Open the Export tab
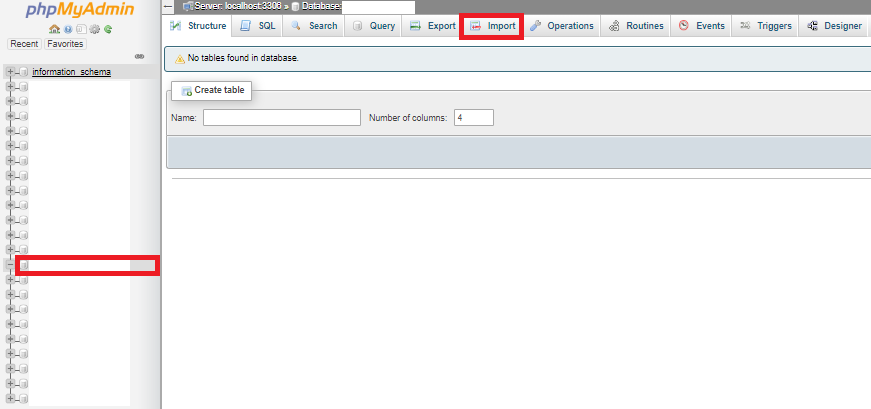 pyautogui.click(x=432, y=26)
